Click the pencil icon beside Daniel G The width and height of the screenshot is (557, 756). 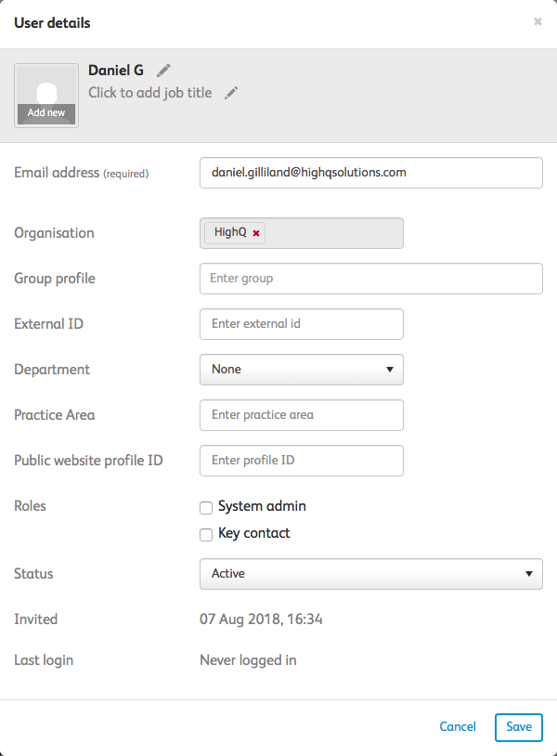point(164,71)
